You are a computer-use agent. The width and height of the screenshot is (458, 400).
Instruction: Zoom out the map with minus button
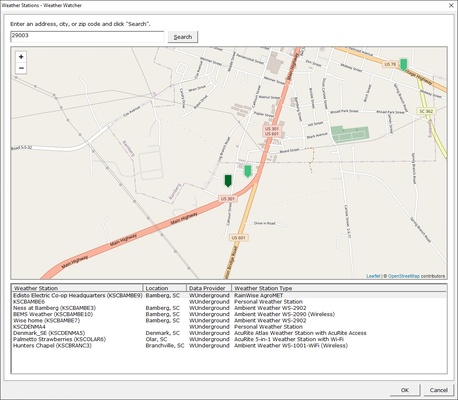click(x=21, y=68)
